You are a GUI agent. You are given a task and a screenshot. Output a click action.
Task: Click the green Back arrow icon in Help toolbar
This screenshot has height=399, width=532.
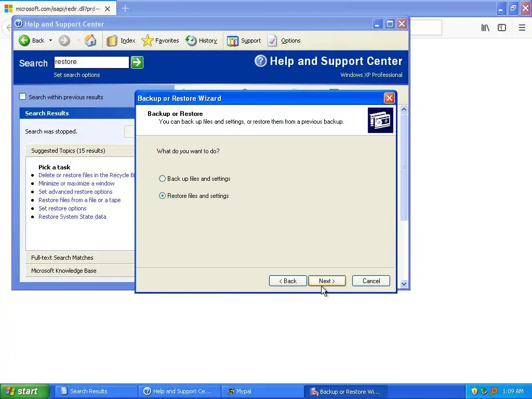(24, 41)
